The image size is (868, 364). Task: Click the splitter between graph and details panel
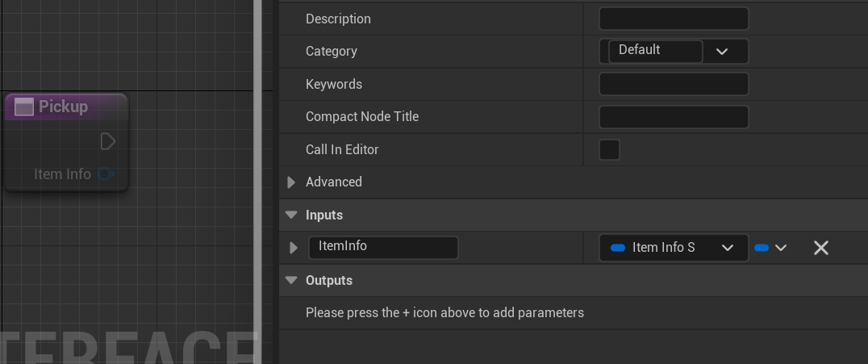tap(258, 182)
